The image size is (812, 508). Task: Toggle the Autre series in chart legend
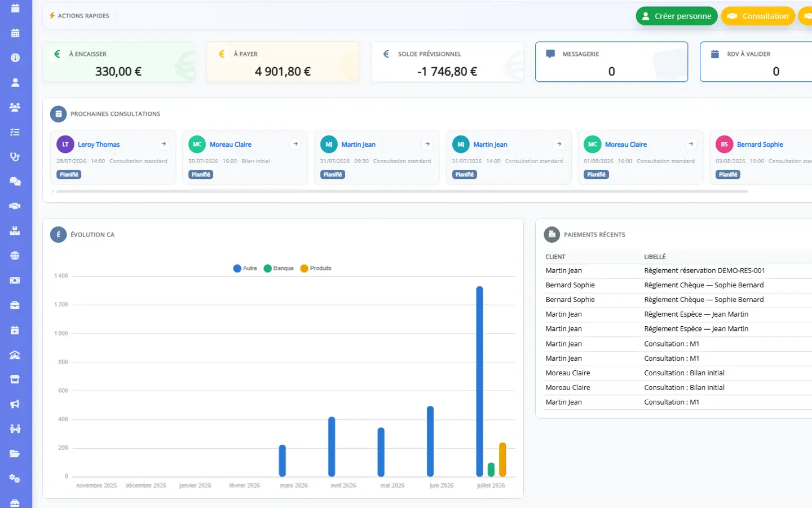tap(245, 268)
